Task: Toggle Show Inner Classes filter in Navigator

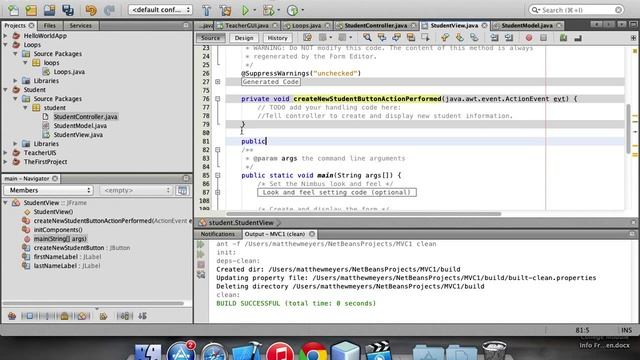Action: click(83, 316)
